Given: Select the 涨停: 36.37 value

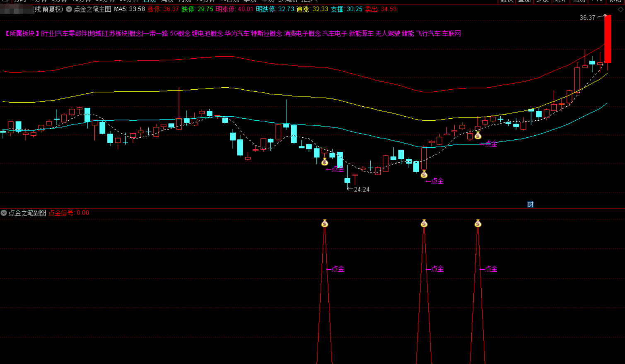Looking at the screenshot, I should click(163, 9).
